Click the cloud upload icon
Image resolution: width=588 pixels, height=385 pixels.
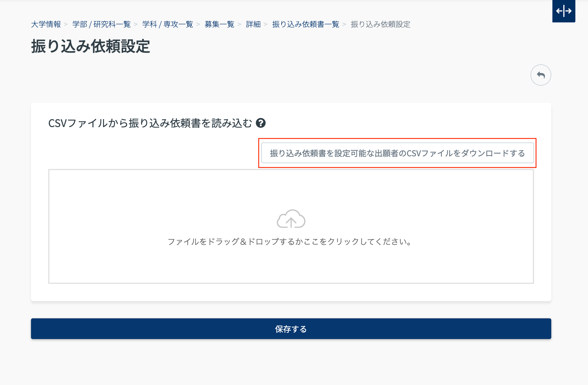291,219
